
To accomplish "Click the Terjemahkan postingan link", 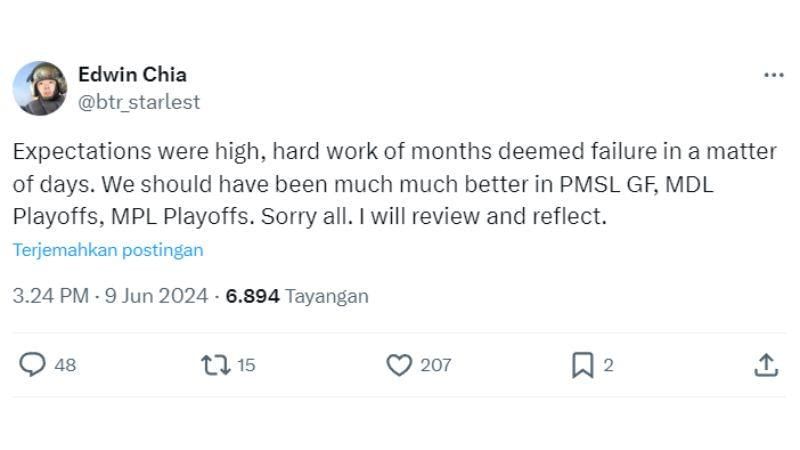I will tap(108, 250).
